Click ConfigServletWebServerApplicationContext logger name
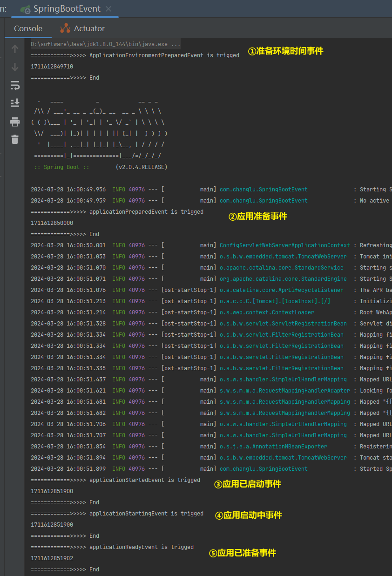392x576 pixels. (285, 245)
